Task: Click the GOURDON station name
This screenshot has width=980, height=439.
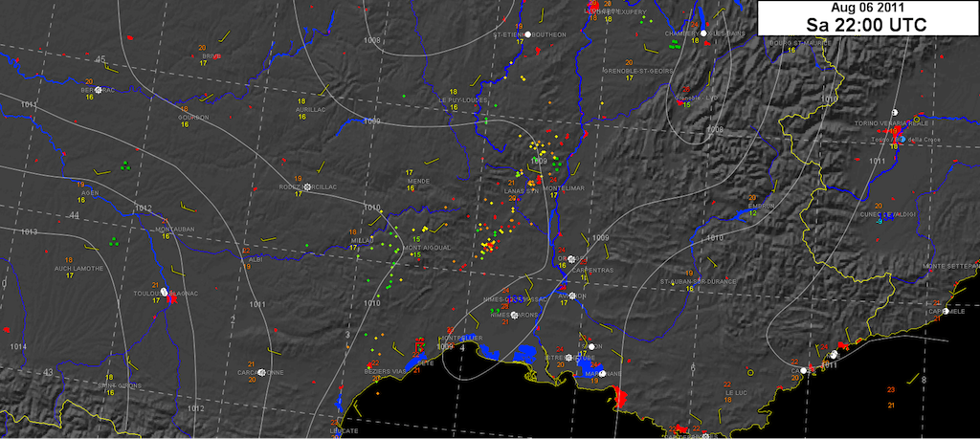Action: 193,117
